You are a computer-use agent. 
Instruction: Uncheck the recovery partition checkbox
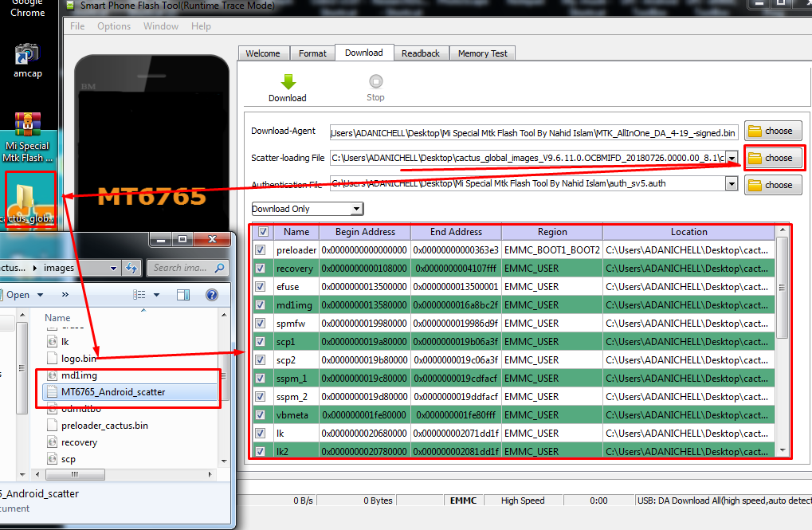point(260,269)
